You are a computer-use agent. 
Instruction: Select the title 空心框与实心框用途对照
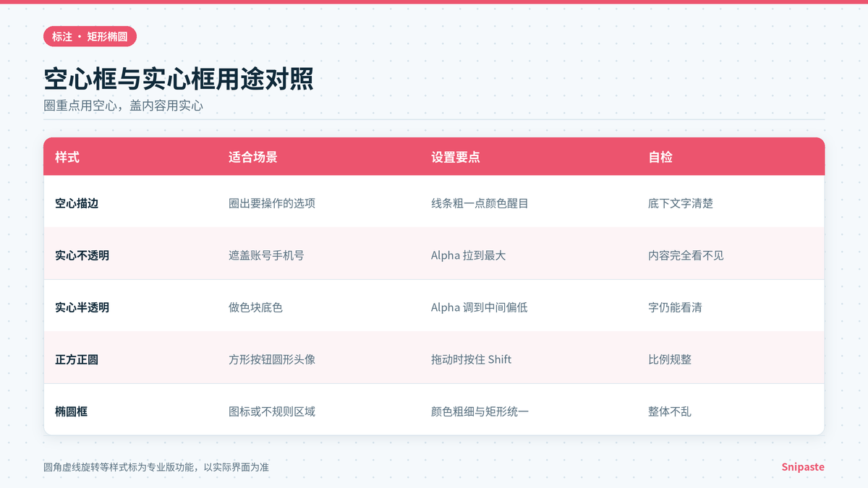pyautogui.click(x=179, y=80)
